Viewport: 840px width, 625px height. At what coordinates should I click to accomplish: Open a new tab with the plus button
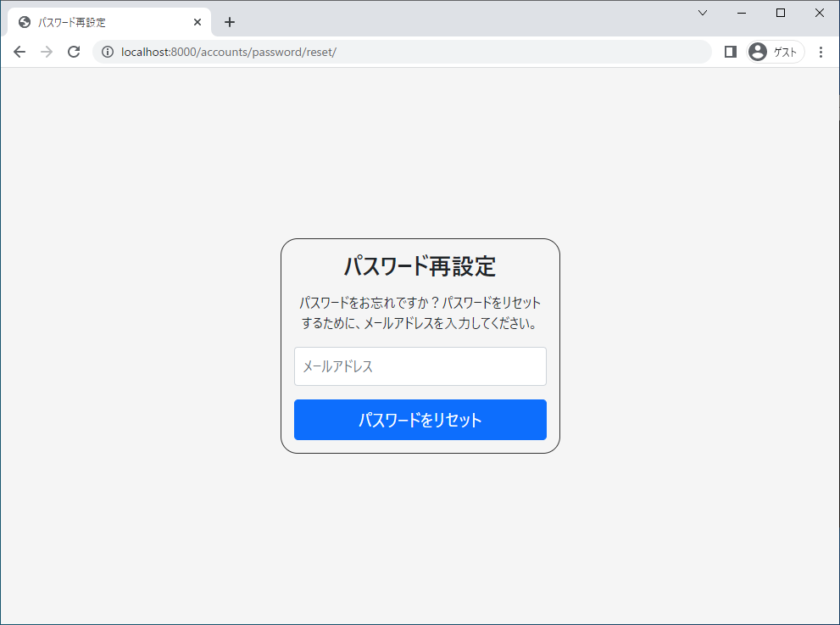coord(229,22)
